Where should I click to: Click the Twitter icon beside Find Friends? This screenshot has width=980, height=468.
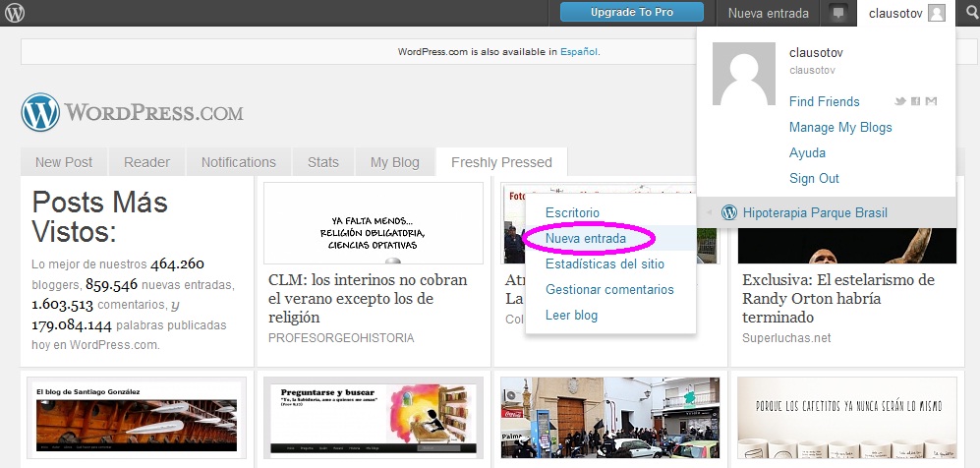(899, 102)
